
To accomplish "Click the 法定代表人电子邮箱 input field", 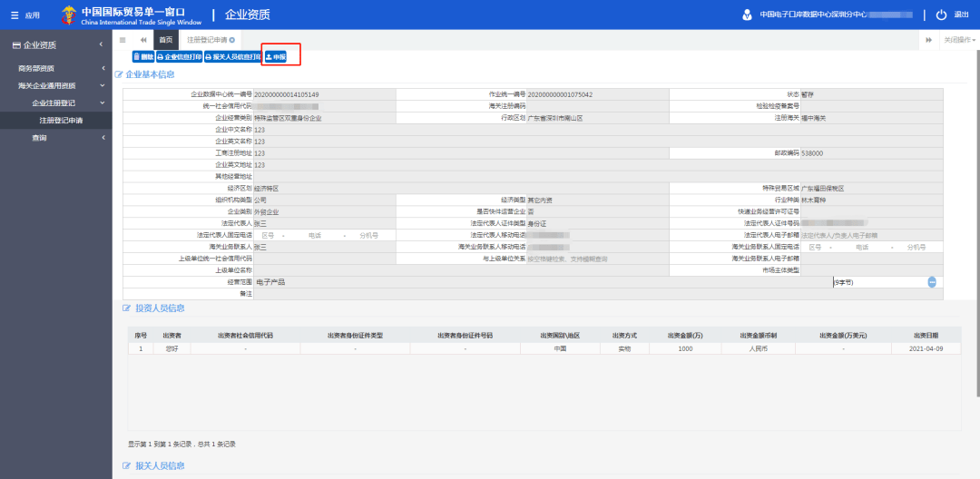I will click(x=871, y=236).
